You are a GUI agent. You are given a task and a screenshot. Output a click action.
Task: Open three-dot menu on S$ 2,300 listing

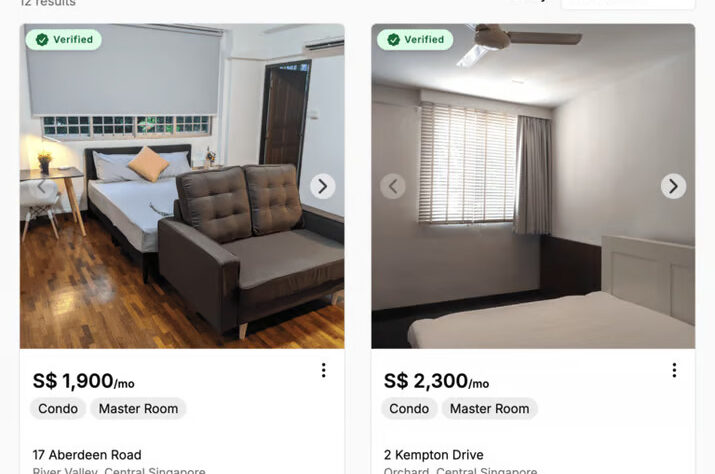click(x=674, y=370)
